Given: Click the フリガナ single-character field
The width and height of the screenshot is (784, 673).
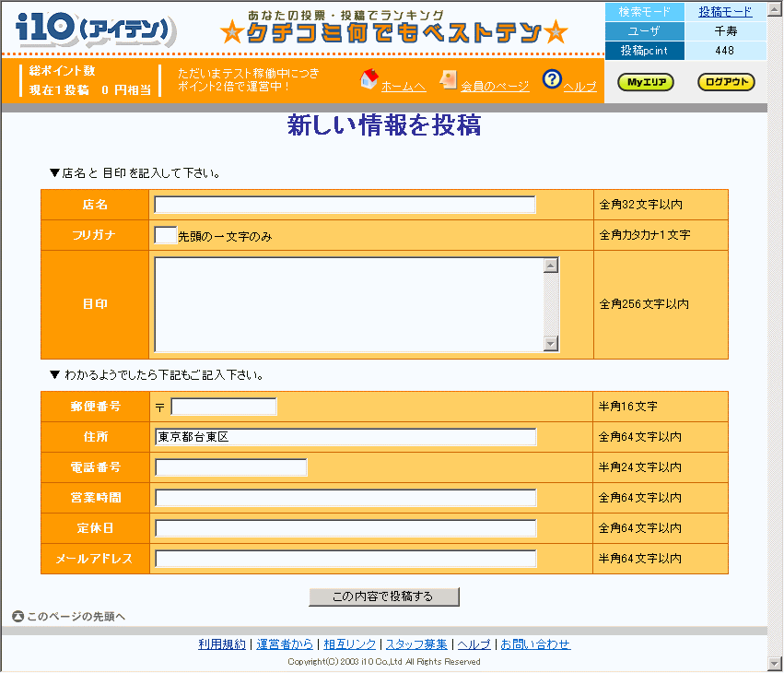Looking at the screenshot, I should tap(165, 235).
